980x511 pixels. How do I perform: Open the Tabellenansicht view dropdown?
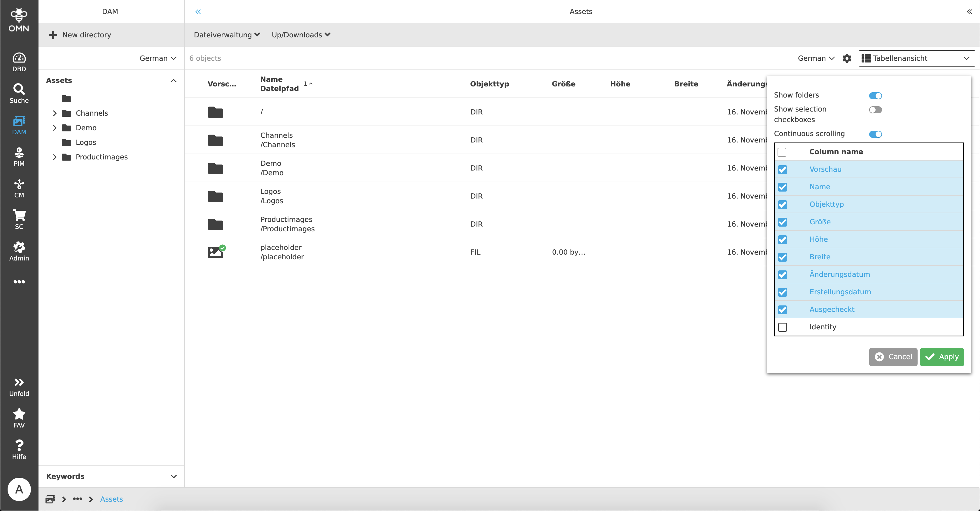916,58
